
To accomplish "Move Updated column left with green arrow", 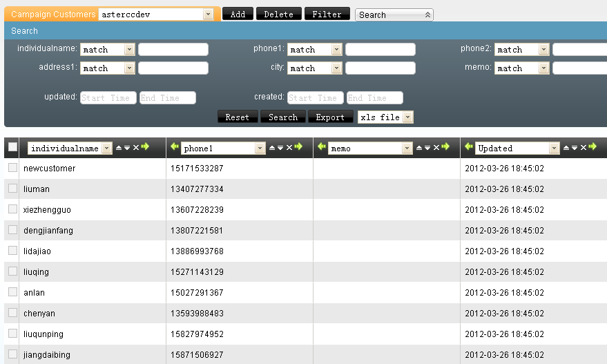I will point(469,147).
